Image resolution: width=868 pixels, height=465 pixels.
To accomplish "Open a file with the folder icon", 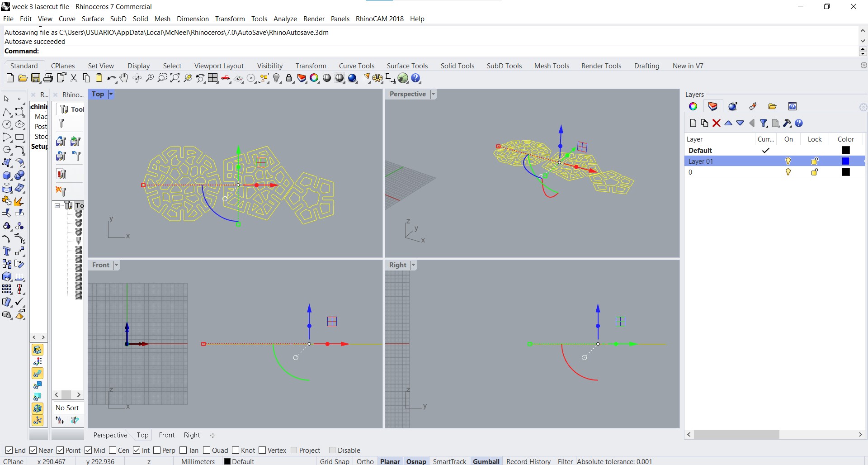I will [x=23, y=78].
